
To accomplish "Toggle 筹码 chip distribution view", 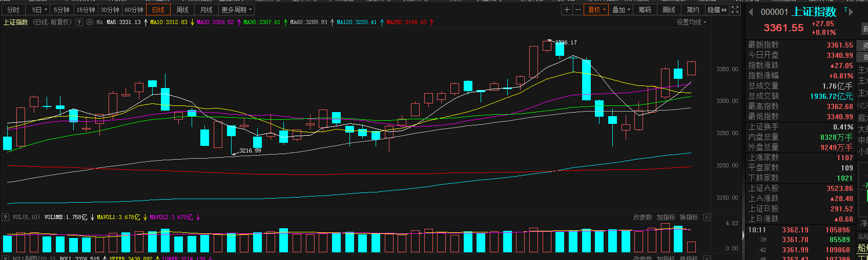I will tap(644, 10).
